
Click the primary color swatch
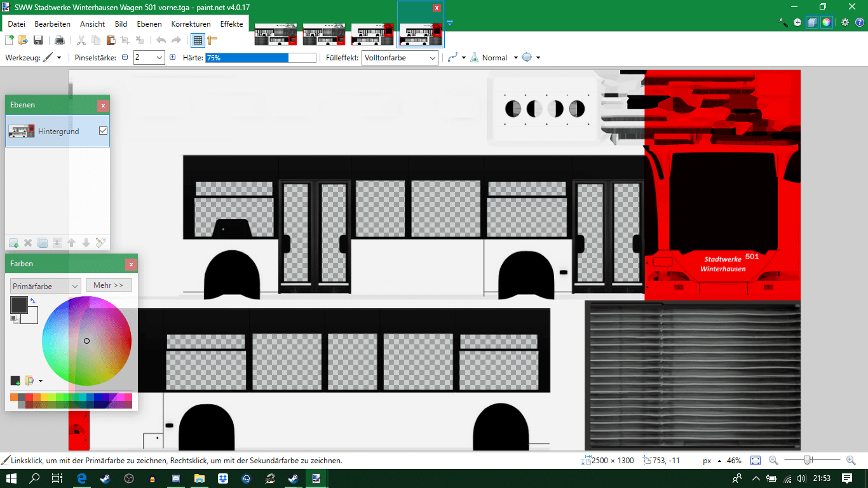[x=18, y=304]
